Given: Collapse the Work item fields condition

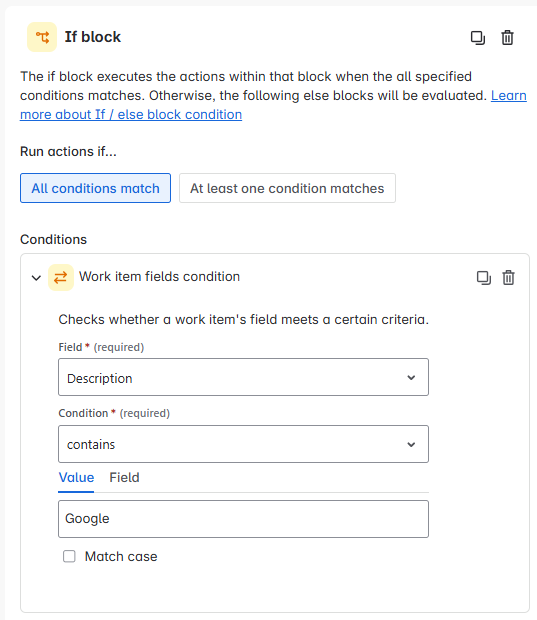Looking at the screenshot, I should 36,278.
